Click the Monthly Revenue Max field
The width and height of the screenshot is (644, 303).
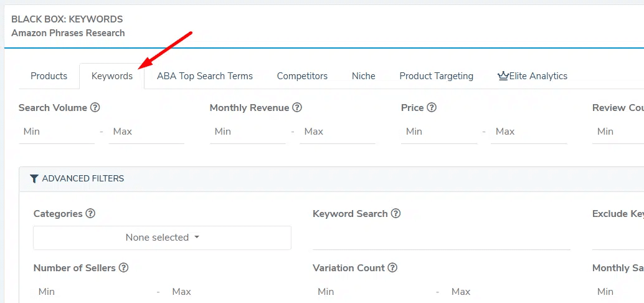(337, 132)
